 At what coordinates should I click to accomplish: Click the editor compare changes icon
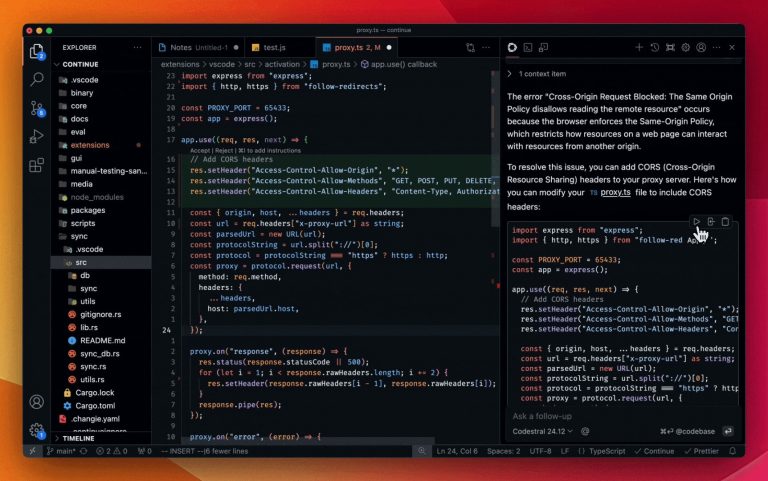[470, 48]
